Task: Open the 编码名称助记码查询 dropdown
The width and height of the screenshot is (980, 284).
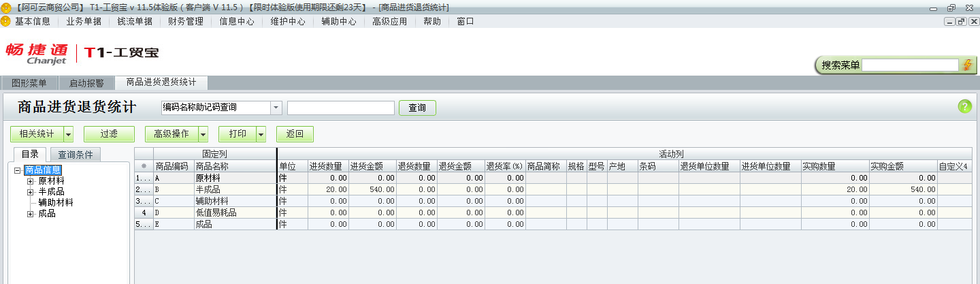Action: pyautogui.click(x=276, y=108)
